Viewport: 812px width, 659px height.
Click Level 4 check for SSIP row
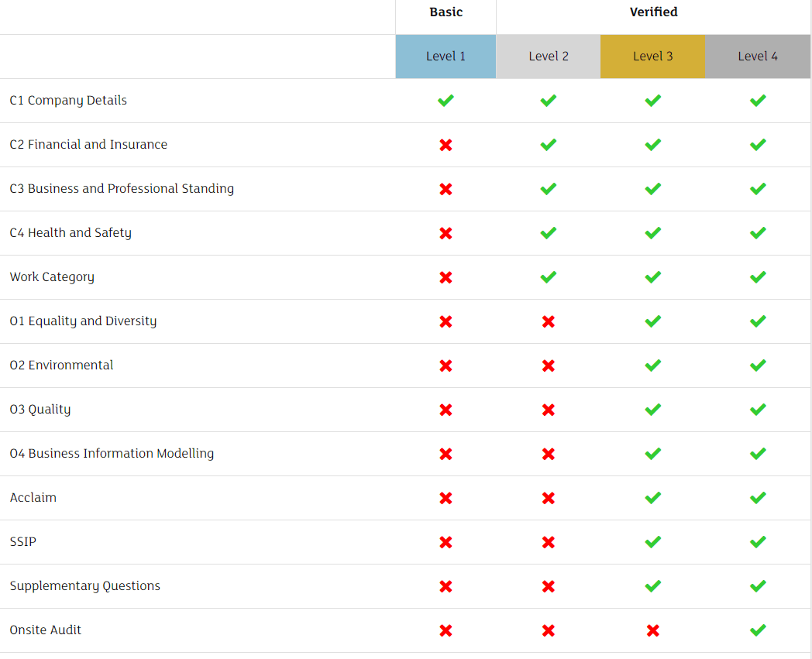[x=758, y=542]
